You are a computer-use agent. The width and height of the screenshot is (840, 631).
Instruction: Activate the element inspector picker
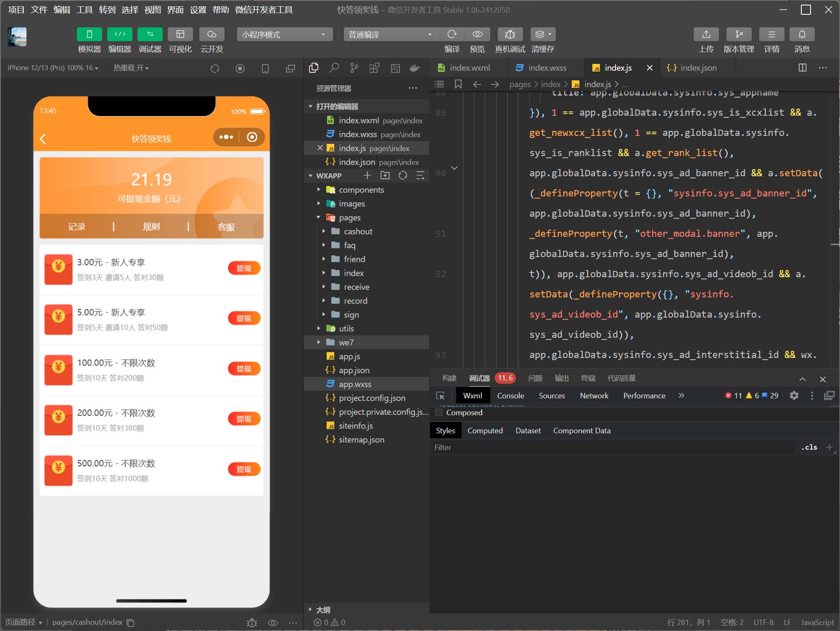[441, 395]
